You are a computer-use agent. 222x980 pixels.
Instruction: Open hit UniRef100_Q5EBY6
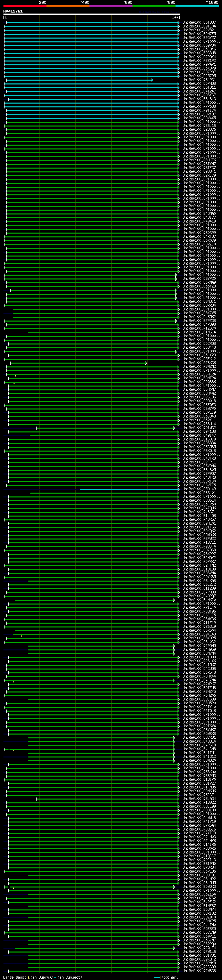[199, 49]
